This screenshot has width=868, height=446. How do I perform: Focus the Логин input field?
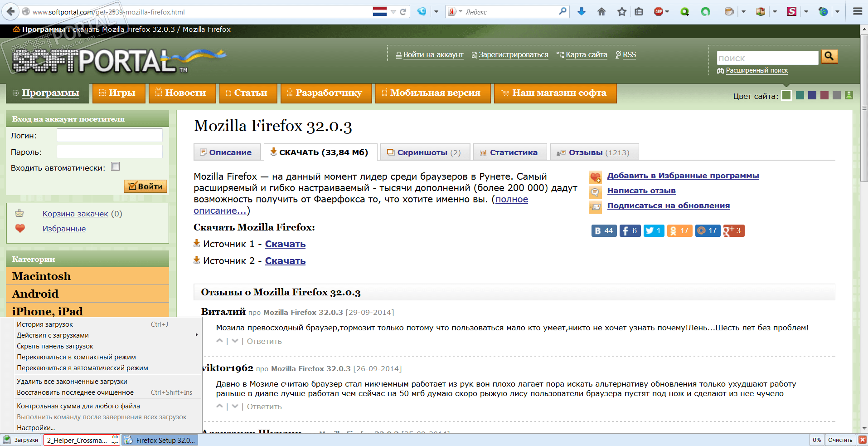coord(110,135)
